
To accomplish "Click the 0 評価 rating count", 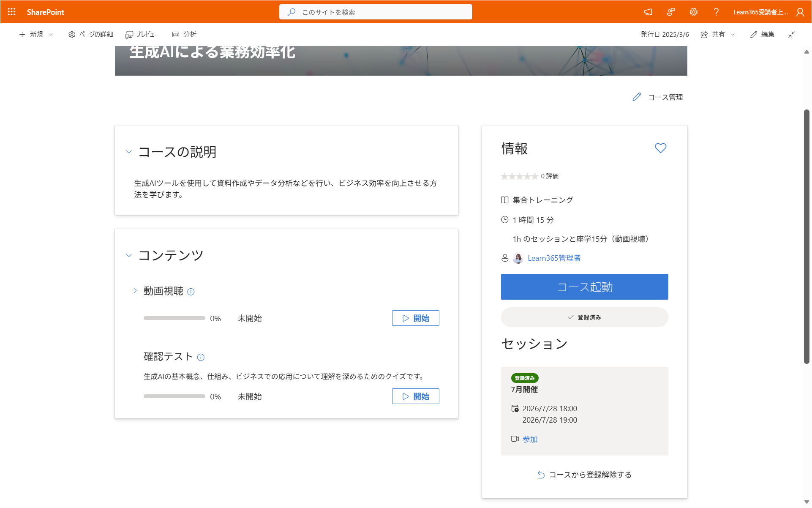I will 550,176.
